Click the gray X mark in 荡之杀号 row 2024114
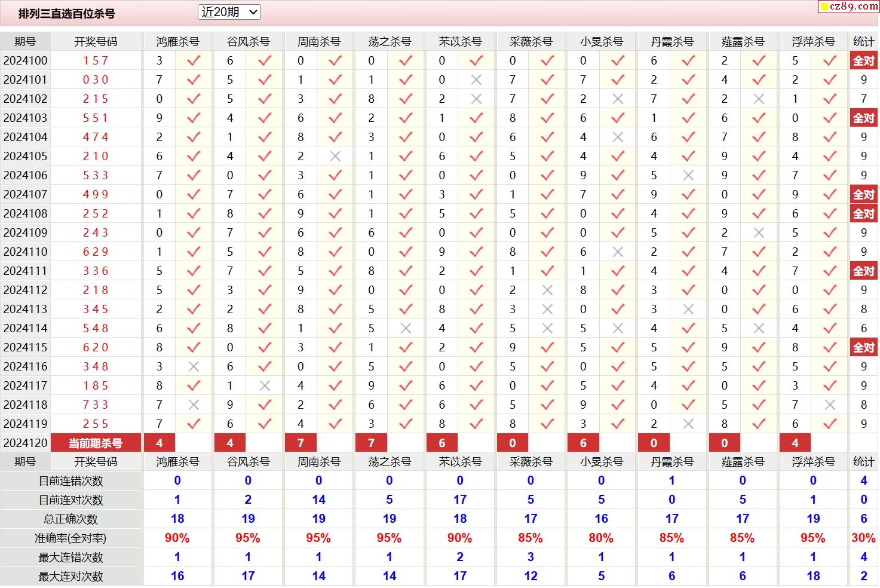The image size is (880, 588). [x=406, y=328]
